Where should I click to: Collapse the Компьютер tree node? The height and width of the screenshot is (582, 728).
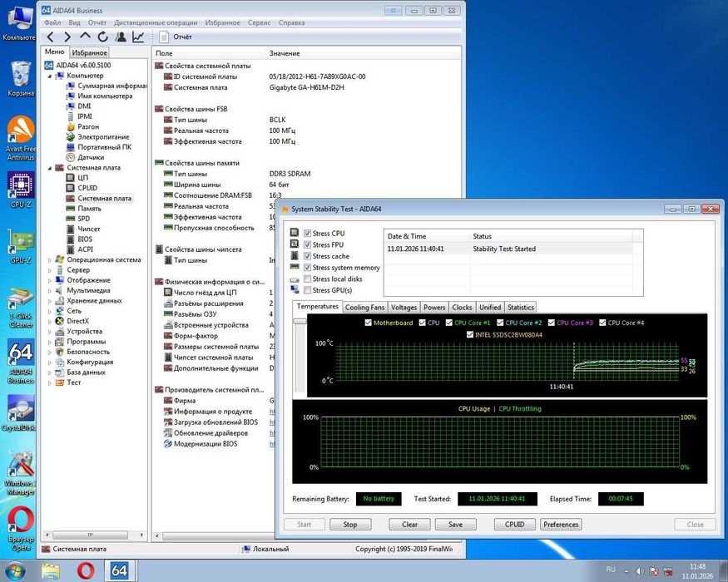coord(50,76)
